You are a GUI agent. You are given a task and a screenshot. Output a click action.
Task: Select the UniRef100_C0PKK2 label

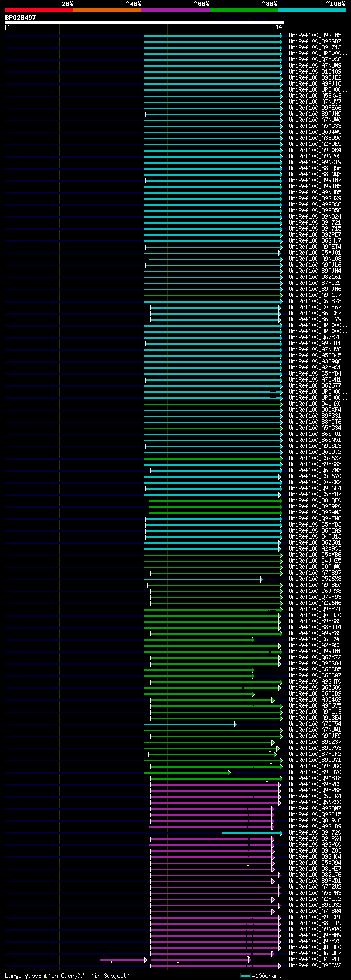[315, 482]
